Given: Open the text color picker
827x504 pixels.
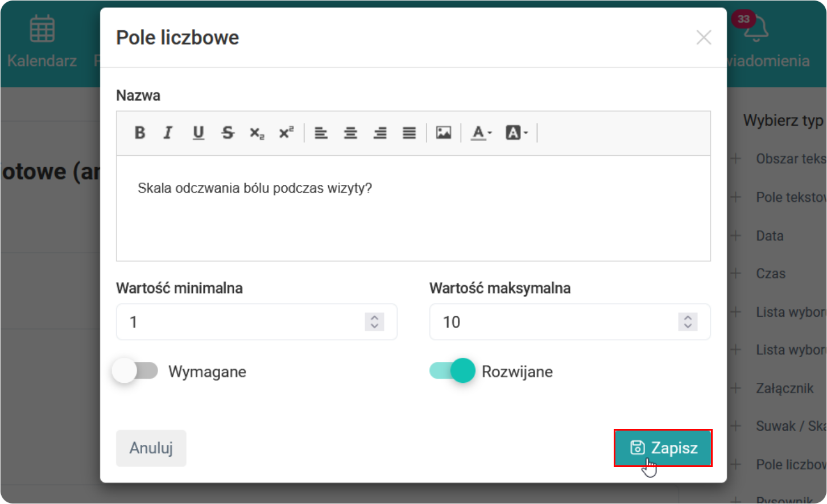Looking at the screenshot, I should click(481, 133).
